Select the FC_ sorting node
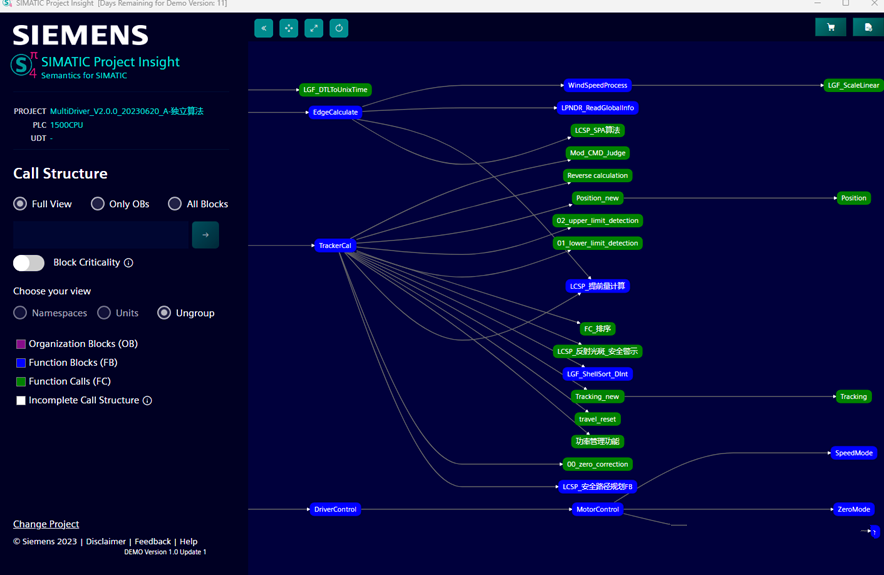Image resolution: width=884 pixels, height=575 pixels. [x=598, y=329]
